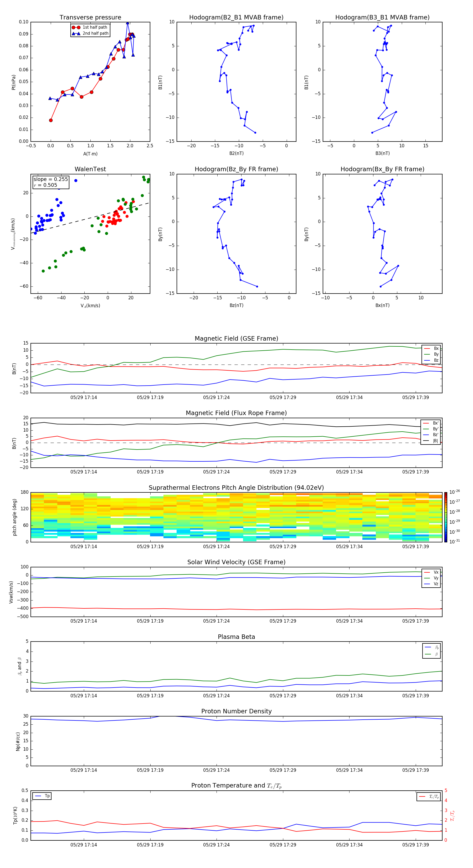This screenshot has height=868, width=473.
Task: Click the 'Hodogram(B2_B1 MVAB frame)' title
Action: click(x=236, y=18)
